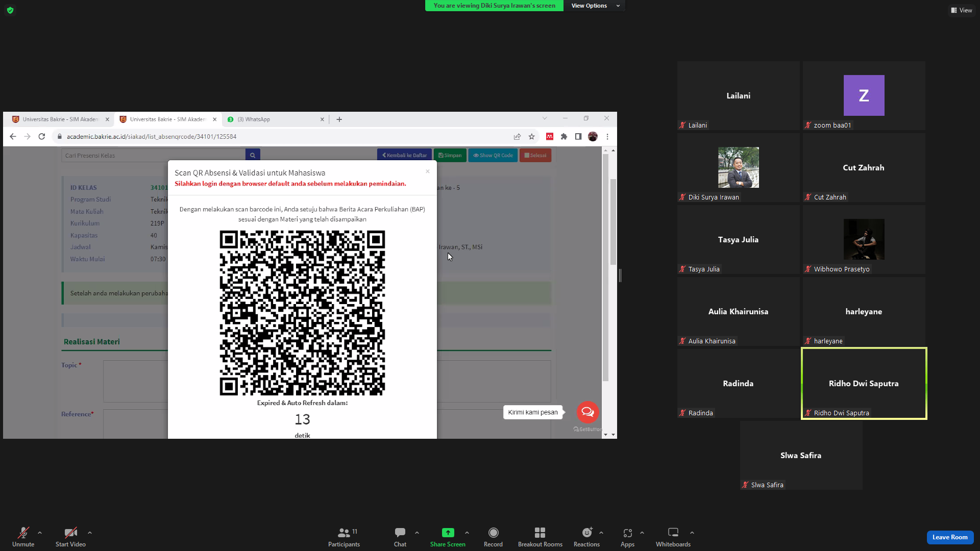Click the Leave Room button
The image size is (980, 551).
tap(950, 537)
